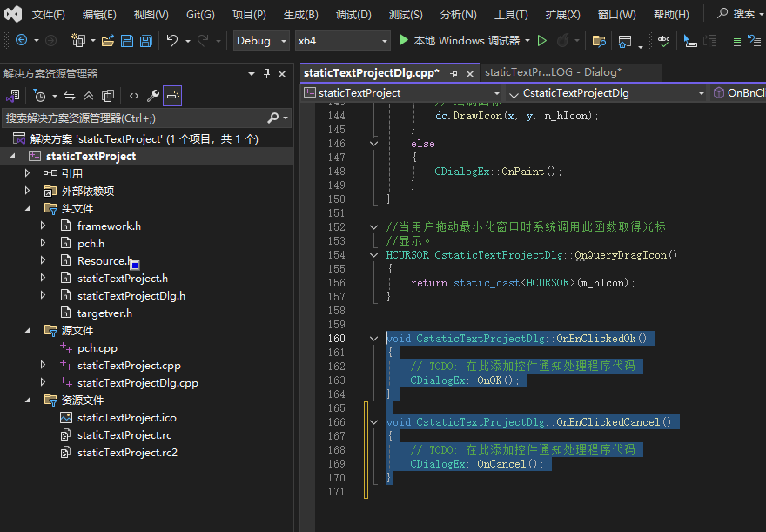Viewport: 766px width, 532px height.
Task: Open the Debug configuration dropdown
Action: (x=262, y=41)
